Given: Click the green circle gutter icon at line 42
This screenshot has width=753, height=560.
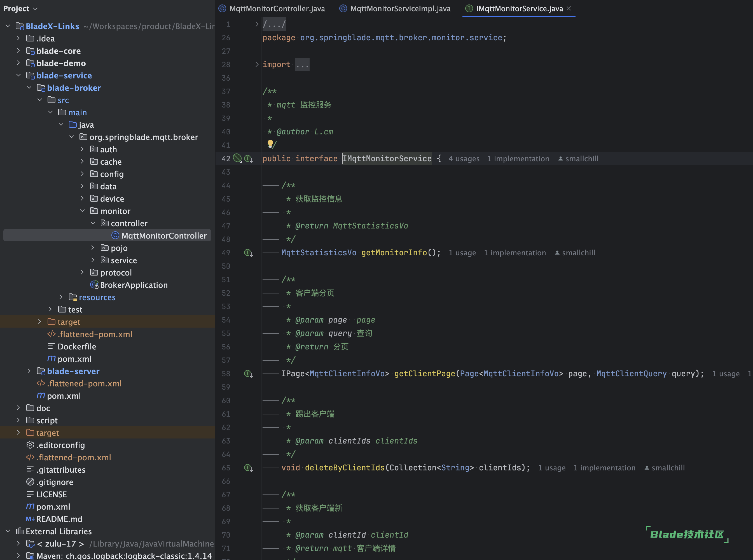Looking at the screenshot, I should coord(238,158).
